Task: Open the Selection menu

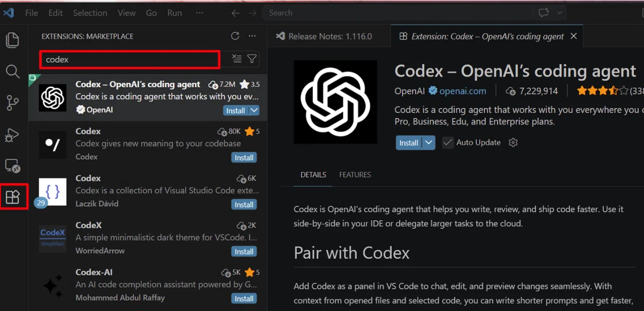Action: [90, 12]
